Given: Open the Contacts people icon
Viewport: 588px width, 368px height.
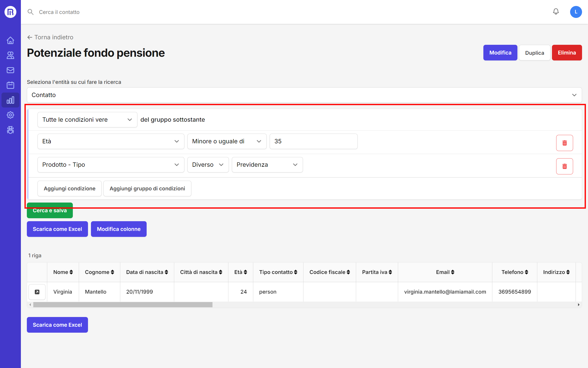Looking at the screenshot, I should 10,55.
